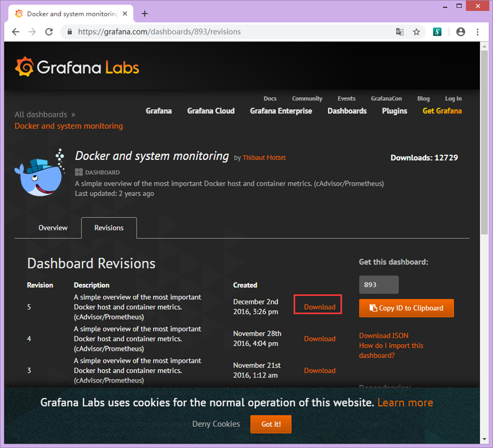Select Grafana in main navigation
Screen dimensions: 493x448
(158, 111)
